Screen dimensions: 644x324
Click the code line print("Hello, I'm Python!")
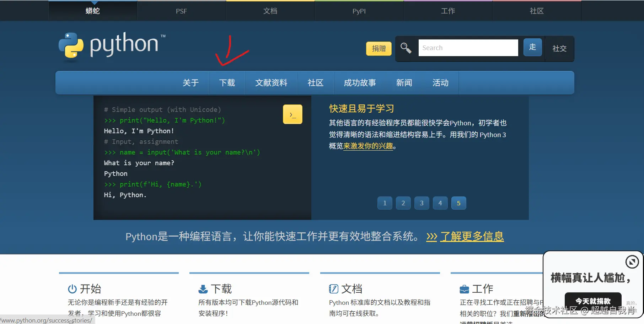coord(165,120)
